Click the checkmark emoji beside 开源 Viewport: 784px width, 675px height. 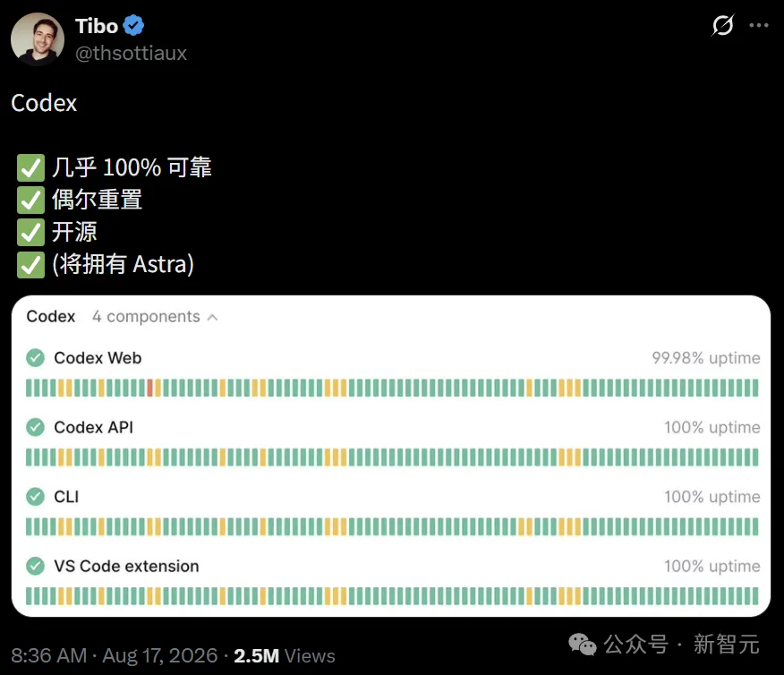[x=30, y=232]
